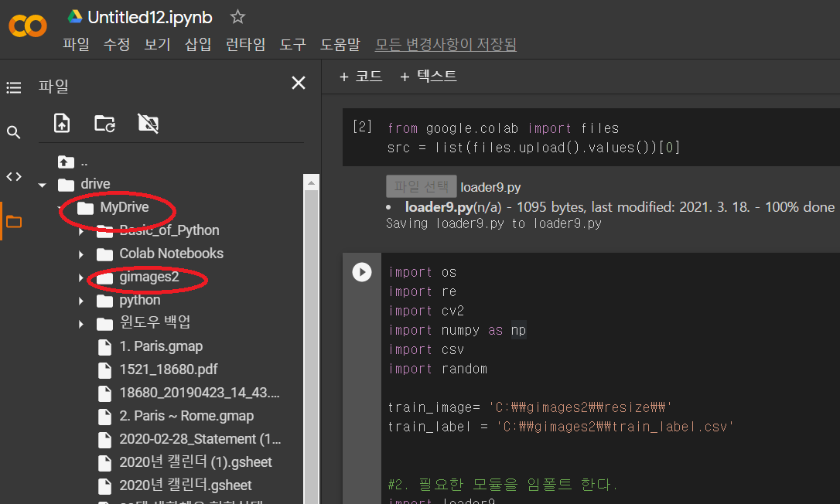
Task: Click the upload file icon
Action: click(62, 123)
